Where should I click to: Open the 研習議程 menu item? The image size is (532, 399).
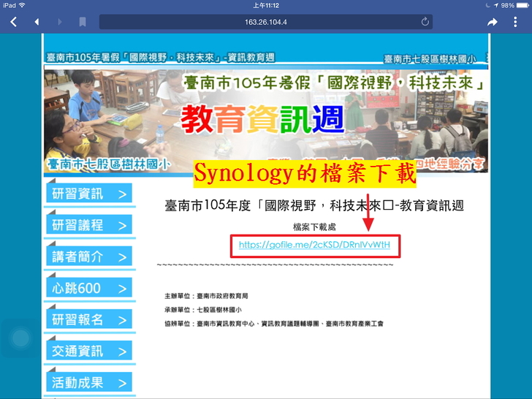(89, 224)
